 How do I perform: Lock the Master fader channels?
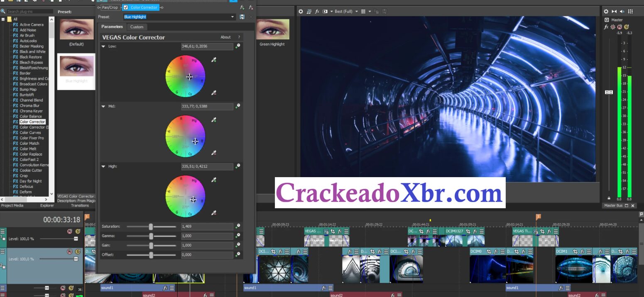pyautogui.click(x=609, y=198)
